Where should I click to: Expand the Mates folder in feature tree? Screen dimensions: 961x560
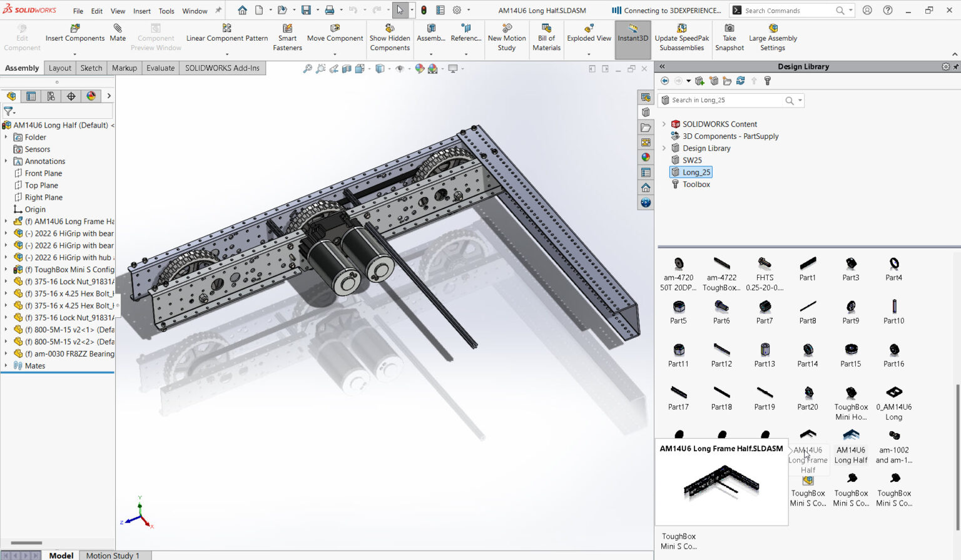(6, 365)
